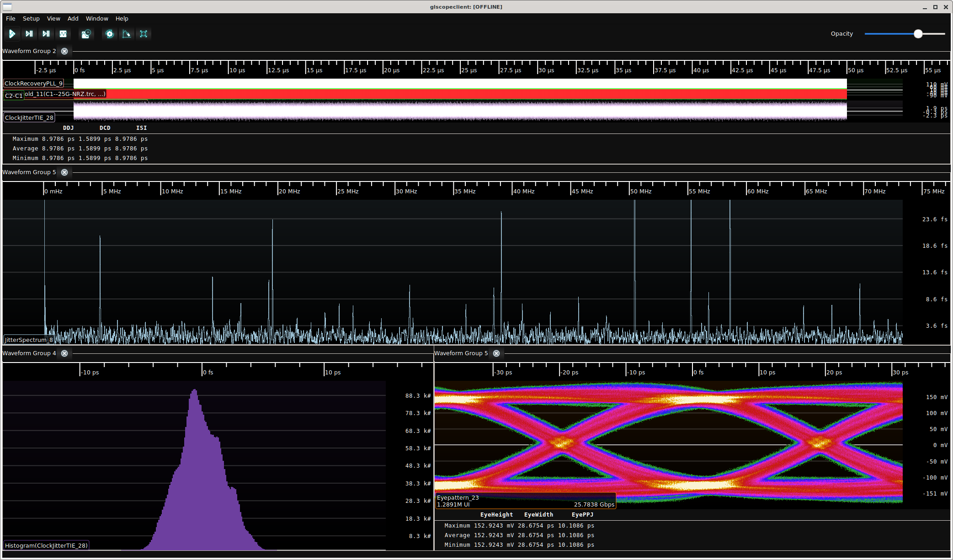Click the 23.6 fs jitter spectrum axis label

click(935, 219)
